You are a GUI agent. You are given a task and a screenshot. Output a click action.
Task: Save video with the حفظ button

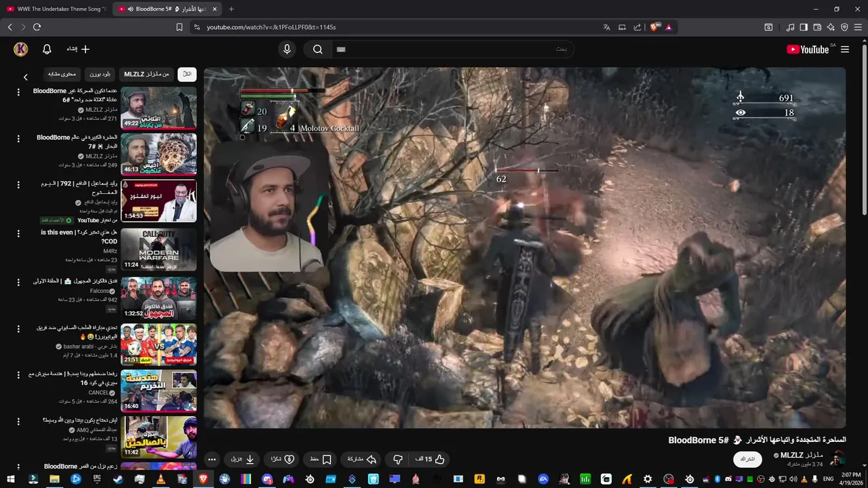click(321, 459)
